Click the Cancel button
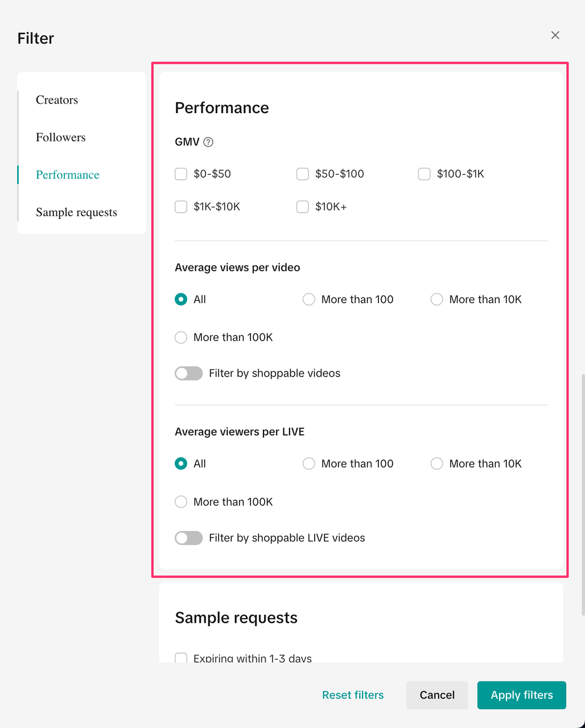 point(437,695)
